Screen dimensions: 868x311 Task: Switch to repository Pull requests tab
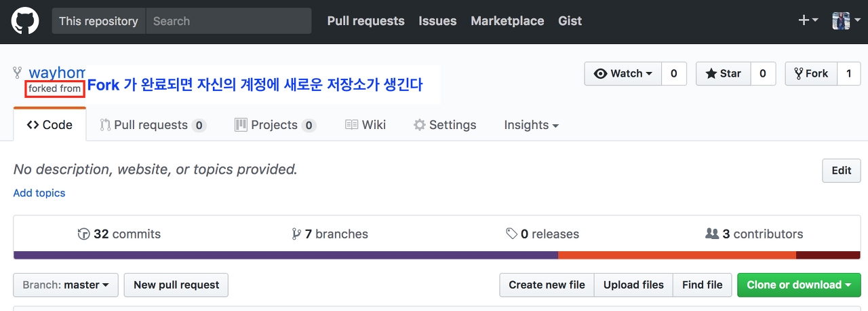(153, 125)
